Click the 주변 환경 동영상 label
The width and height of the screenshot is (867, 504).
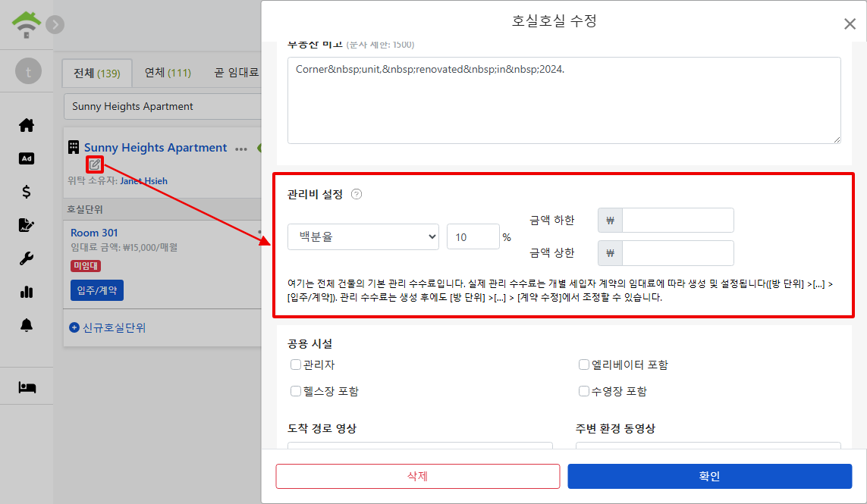[x=615, y=428]
